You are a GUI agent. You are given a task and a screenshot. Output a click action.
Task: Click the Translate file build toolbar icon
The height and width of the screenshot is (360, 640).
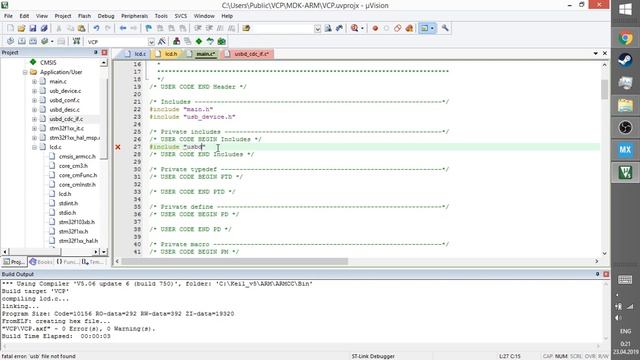[x=10, y=41]
